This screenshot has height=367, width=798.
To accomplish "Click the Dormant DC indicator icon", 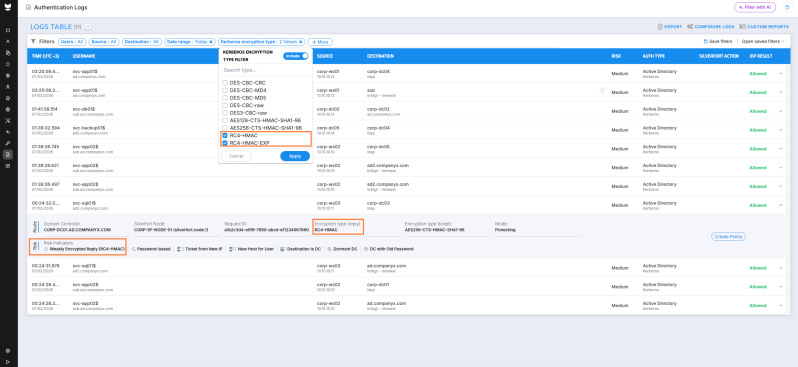I will click(x=329, y=249).
